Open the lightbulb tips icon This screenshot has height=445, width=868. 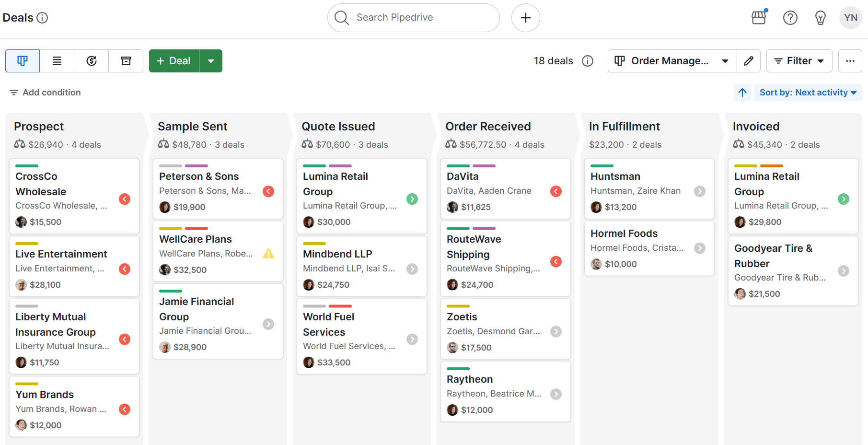[x=821, y=18]
